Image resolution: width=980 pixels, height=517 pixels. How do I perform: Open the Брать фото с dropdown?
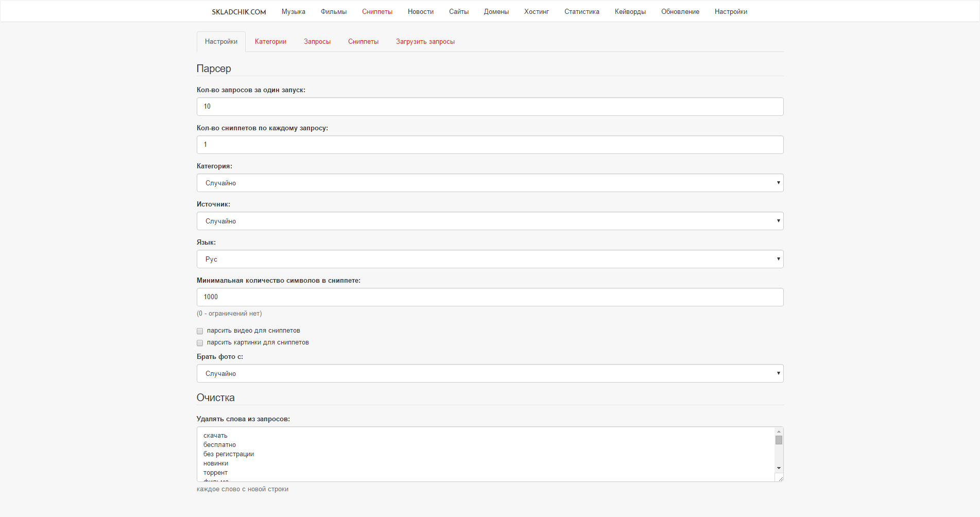click(490, 373)
